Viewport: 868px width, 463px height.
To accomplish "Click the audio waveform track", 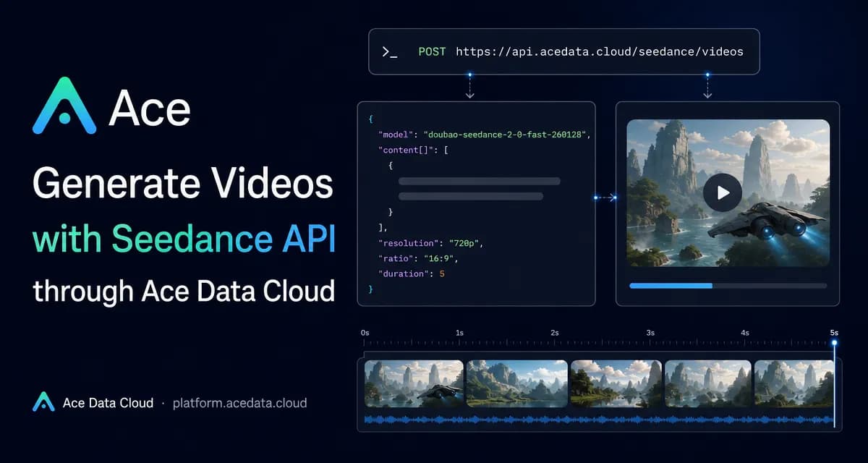I will (599, 420).
